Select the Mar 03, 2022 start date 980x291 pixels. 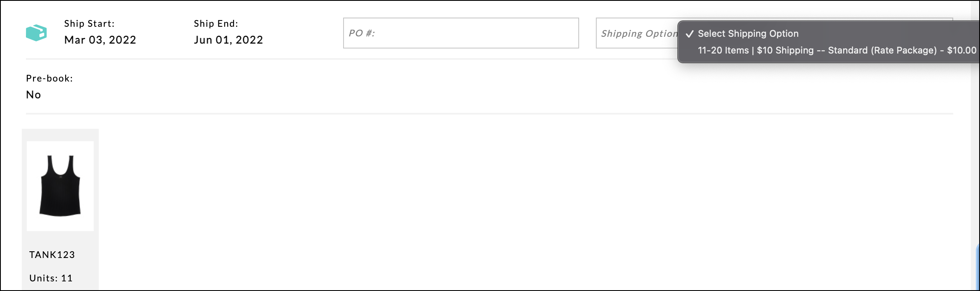(100, 40)
